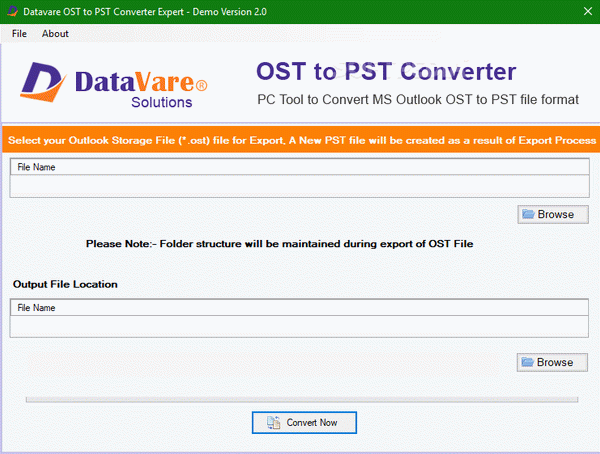
Task: Close the OST to PST Converter window
Action: click(588, 11)
